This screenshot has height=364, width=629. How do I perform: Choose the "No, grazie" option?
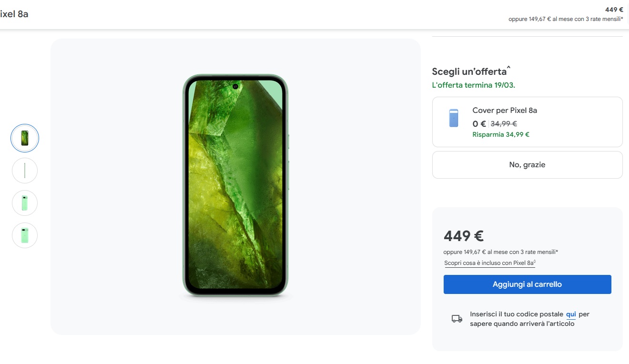tap(527, 165)
